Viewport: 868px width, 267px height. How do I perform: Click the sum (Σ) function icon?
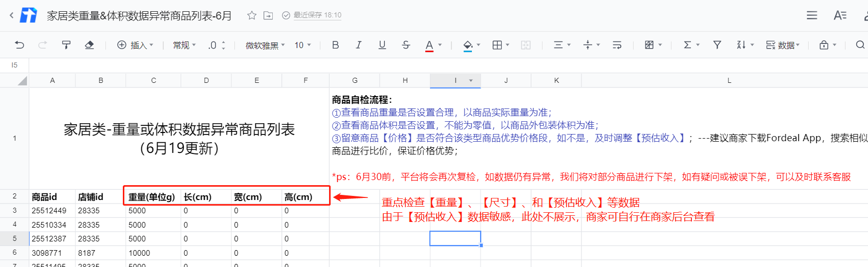click(x=687, y=45)
